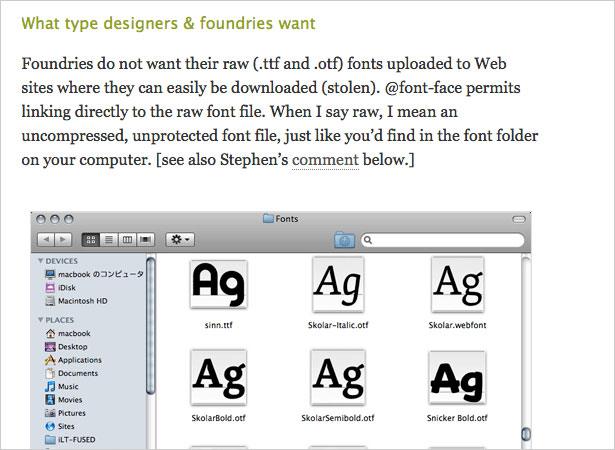Switch Finder to column view
Screen dimensions: 615x450
pyautogui.click(x=127, y=240)
